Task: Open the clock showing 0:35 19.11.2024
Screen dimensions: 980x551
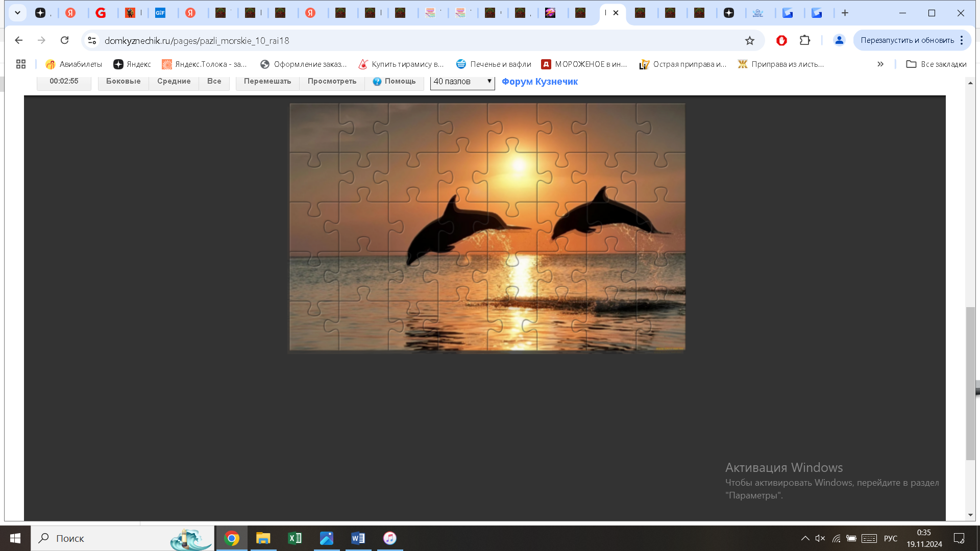Action: click(924, 538)
